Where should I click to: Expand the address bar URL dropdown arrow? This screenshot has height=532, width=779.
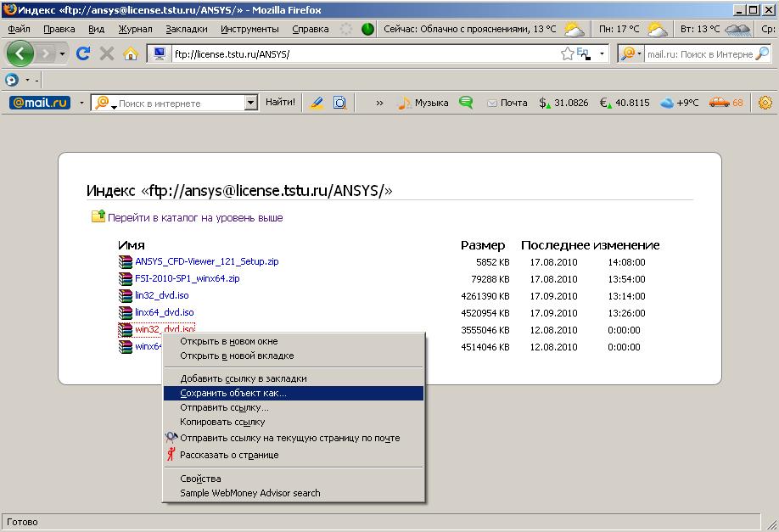point(602,53)
